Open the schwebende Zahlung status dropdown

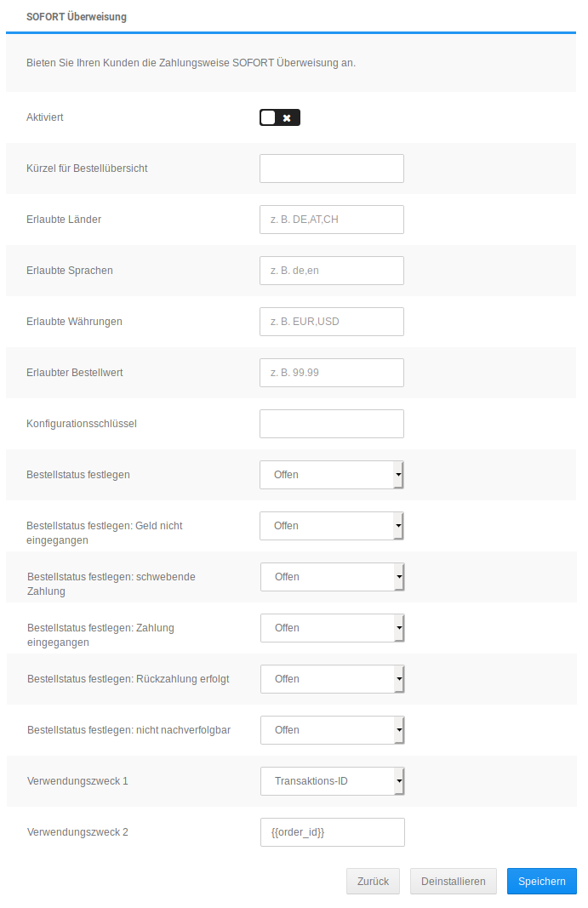(x=332, y=577)
